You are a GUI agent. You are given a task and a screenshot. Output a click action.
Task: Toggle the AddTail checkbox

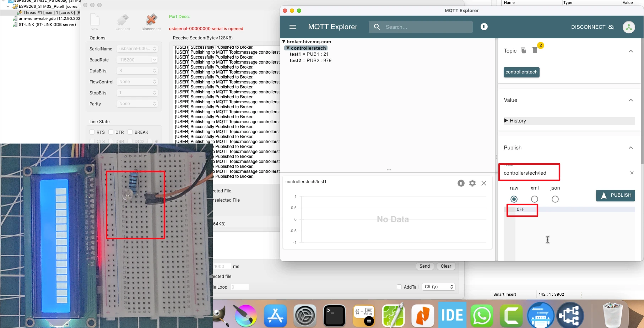pos(399,287)
